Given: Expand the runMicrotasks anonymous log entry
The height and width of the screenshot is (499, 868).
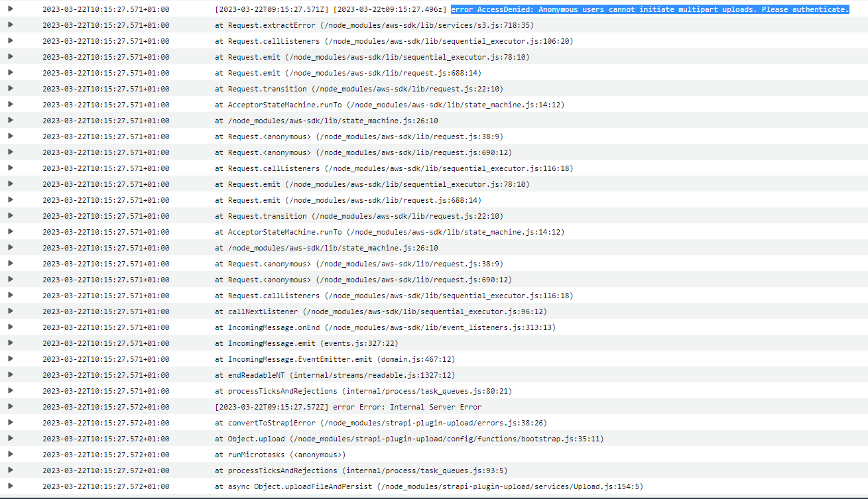Looking at the screenshot, I should pyautogui.click(x=9, y=455).
